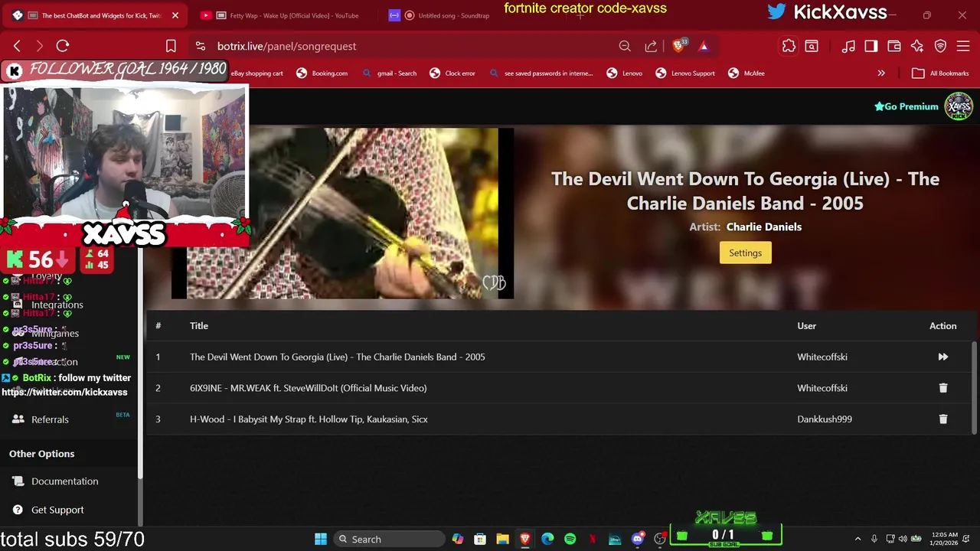
Task: Open Documentation in the sidebar
Action: pyautogui.click(x=65, y=481)
